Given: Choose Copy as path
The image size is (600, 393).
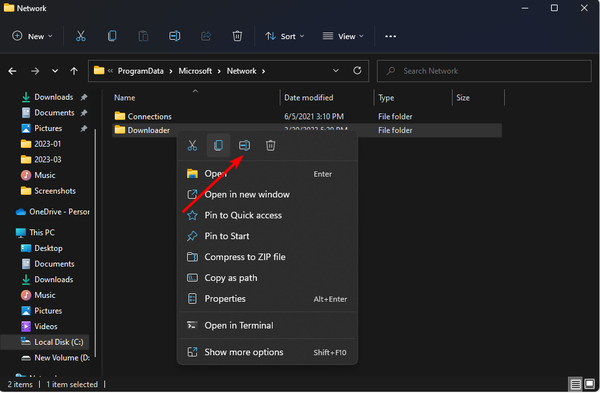Looking at the screenshot, I should click(x=267, y=278).
